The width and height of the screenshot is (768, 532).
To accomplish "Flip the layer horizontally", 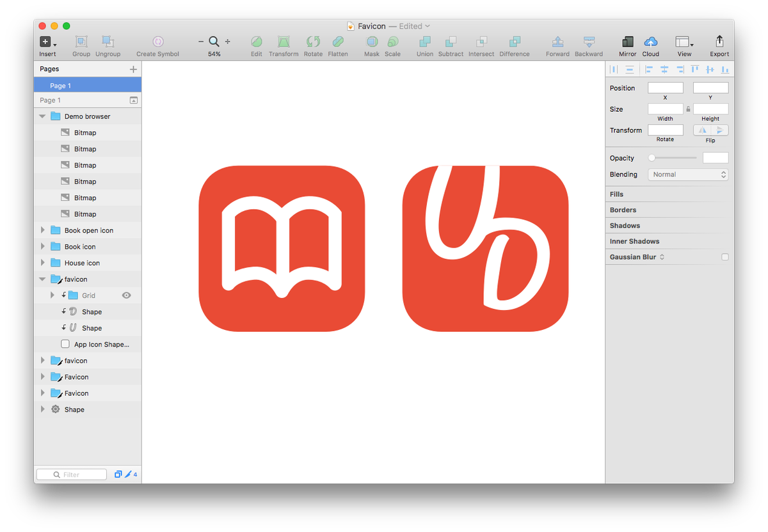I will (702, 130).
